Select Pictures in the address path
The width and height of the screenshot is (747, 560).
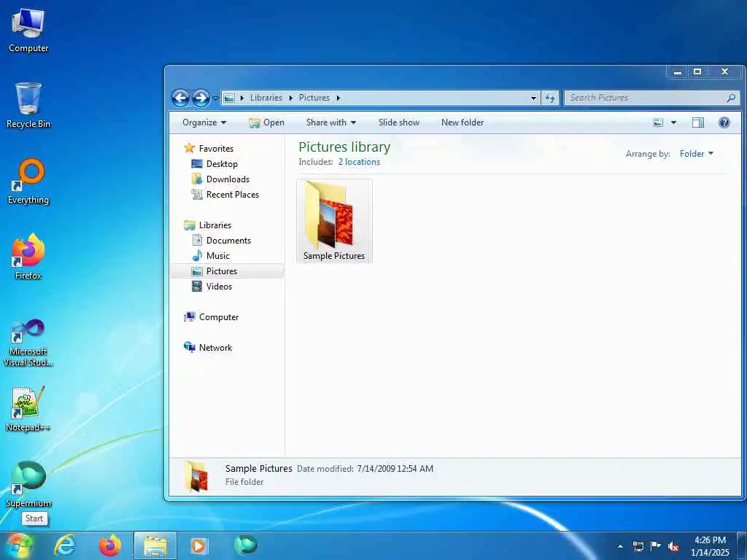coord(314,98)
